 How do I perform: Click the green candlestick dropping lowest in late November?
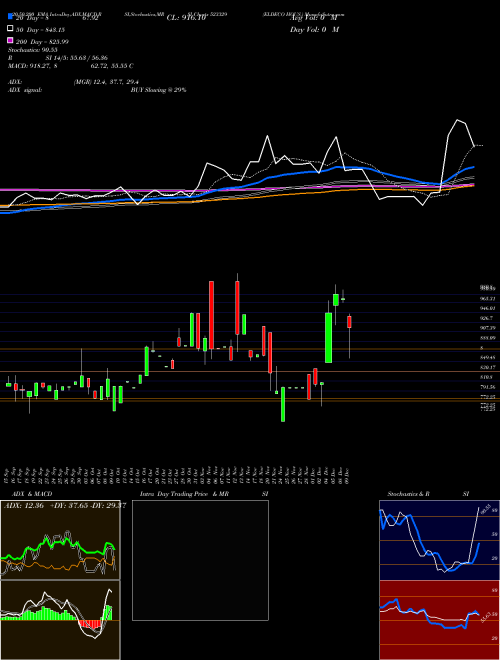point(283,404)
